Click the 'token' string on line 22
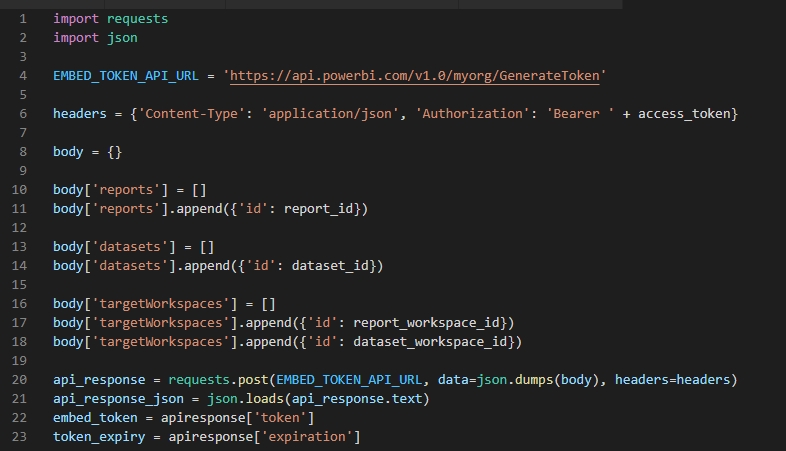 click(280, 418)
